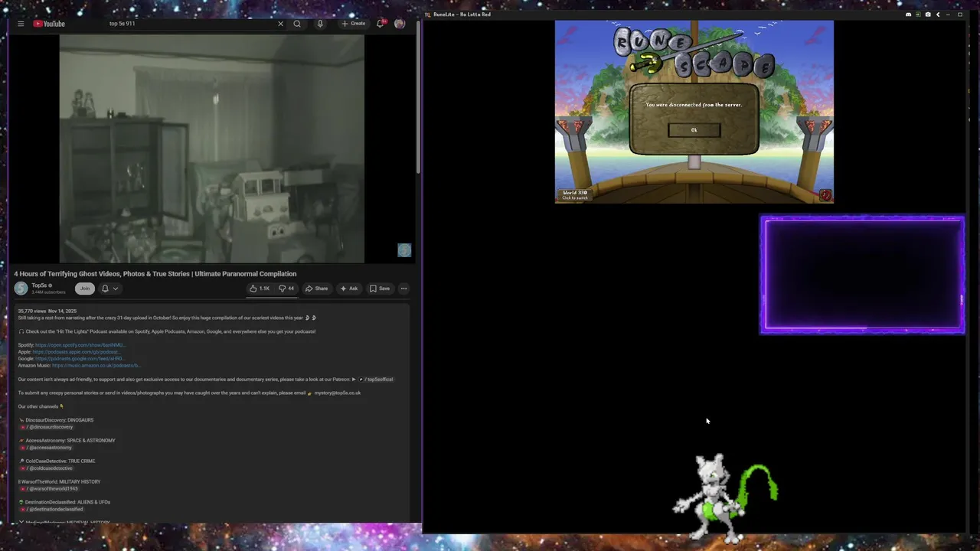The width and height of the screenshot is (980, 551).
Task: Click the purple-framed overlay panel
Action: coord(862,275)
